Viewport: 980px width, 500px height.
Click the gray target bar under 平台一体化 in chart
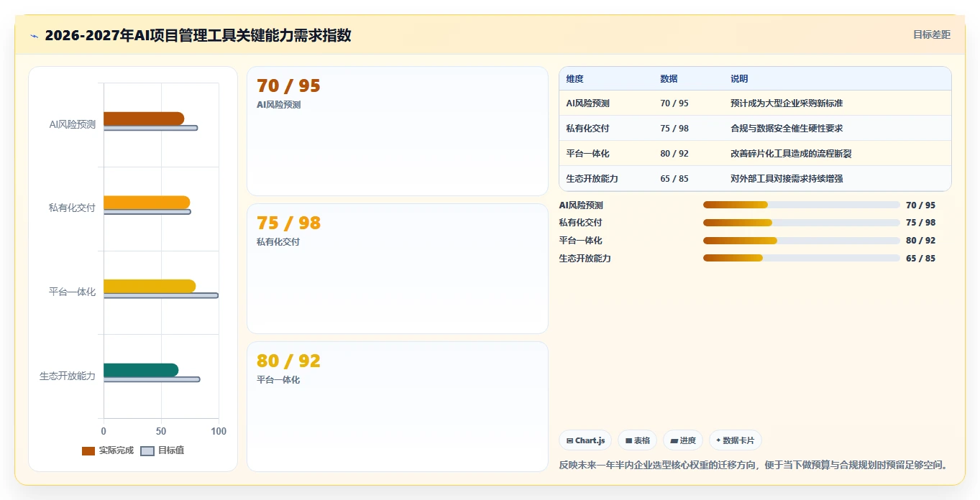(x=161, y=295)
